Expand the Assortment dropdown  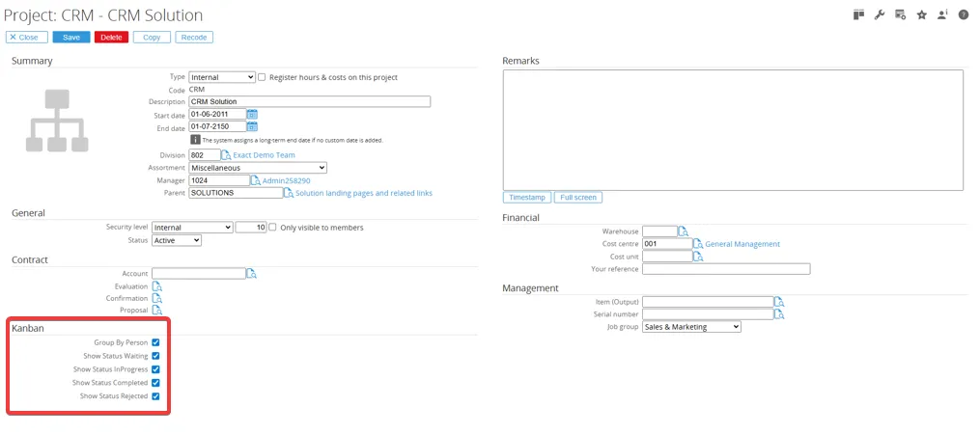tap(257, 168)
